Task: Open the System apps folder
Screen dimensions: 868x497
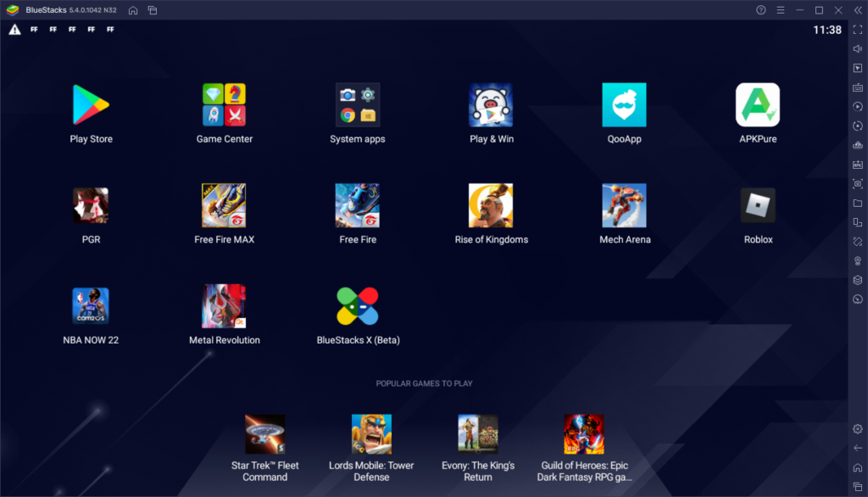Action: (x=357, y=103)
